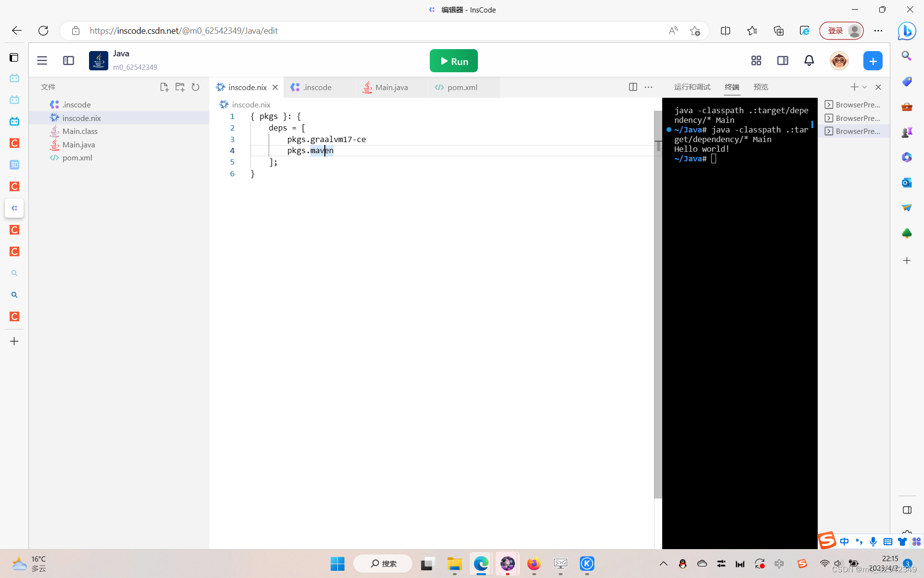Click the 登录 login button
This screenshot has width=924, height=578.
835,31
